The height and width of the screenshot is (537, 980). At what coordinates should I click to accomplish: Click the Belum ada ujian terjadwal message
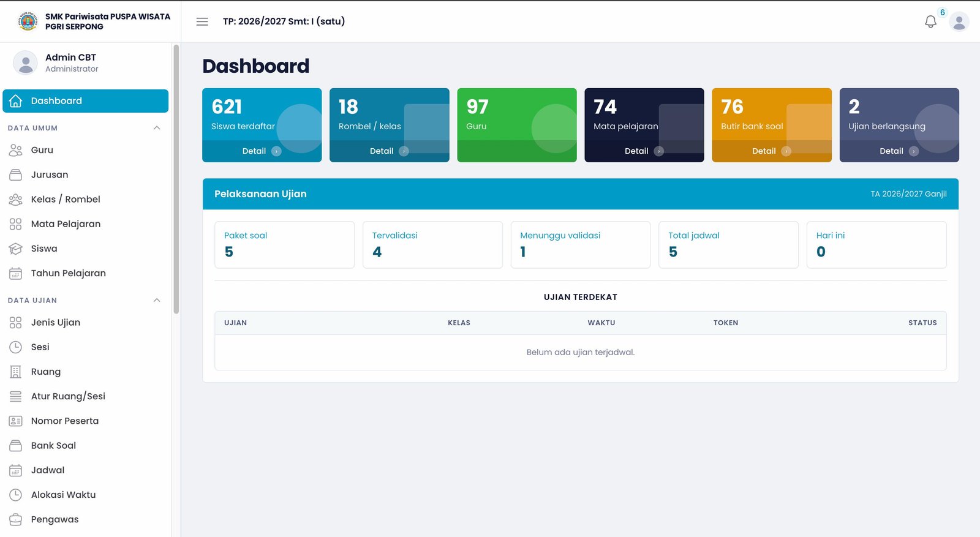[581, 352]
